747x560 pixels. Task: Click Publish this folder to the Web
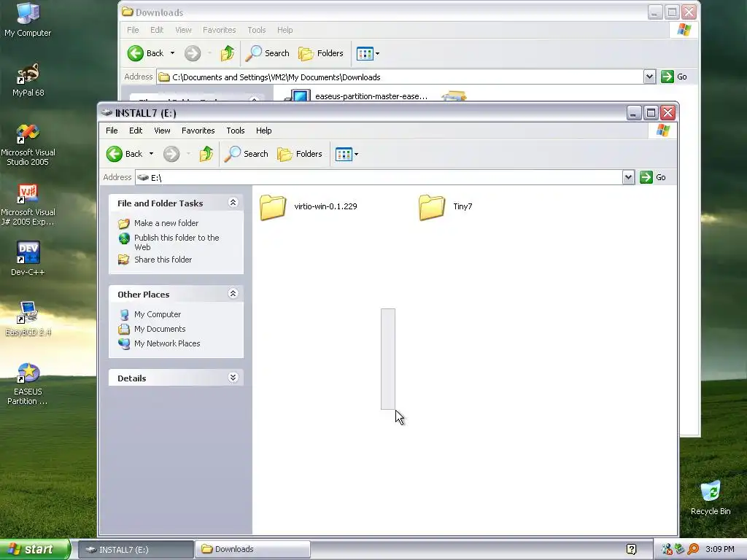[177, 242]
